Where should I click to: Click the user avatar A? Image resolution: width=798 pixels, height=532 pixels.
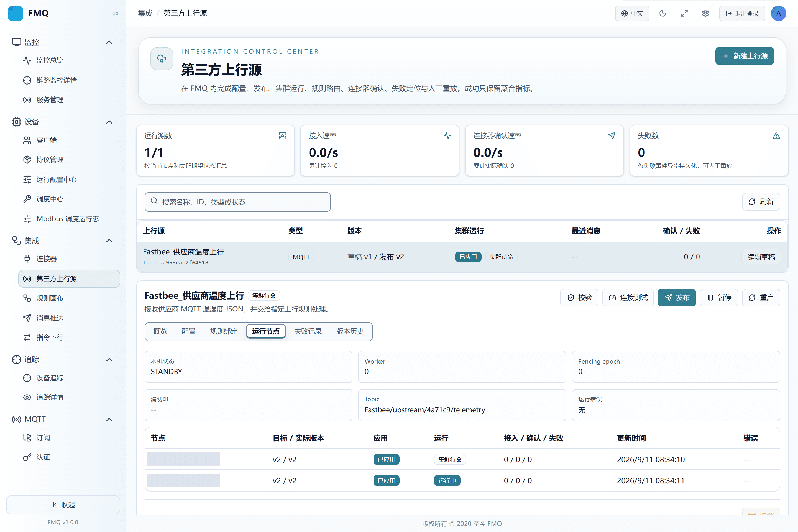pyautogui.click(x=778, y=13)
